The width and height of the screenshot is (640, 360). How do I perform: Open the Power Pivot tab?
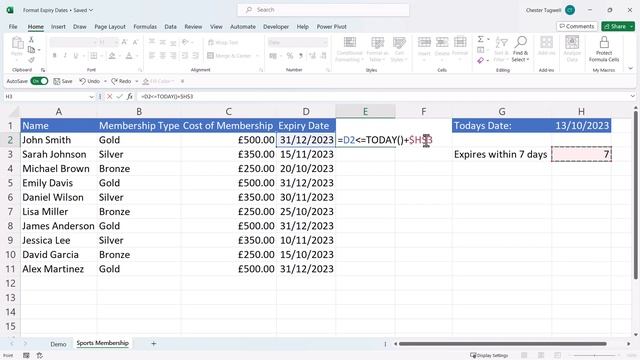331,27
